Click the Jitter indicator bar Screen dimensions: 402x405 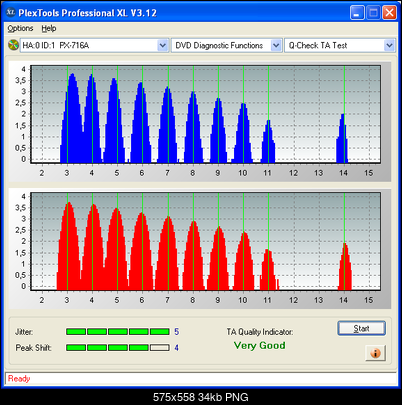coord(118,332)
